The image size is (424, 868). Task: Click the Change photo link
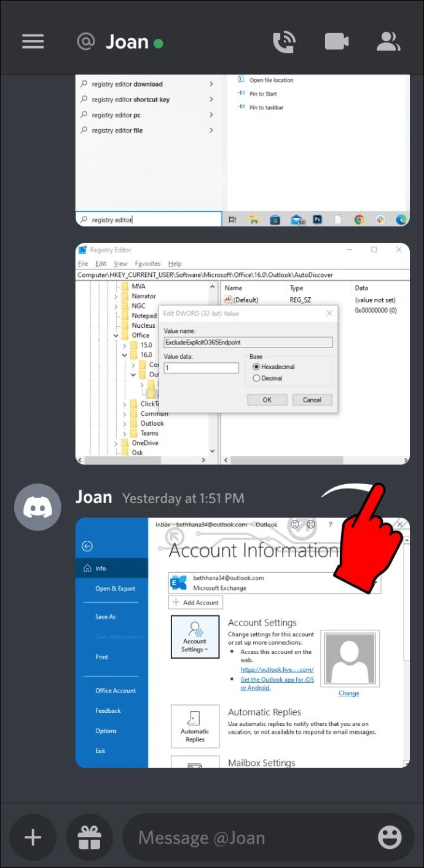[x=348, y=693]
